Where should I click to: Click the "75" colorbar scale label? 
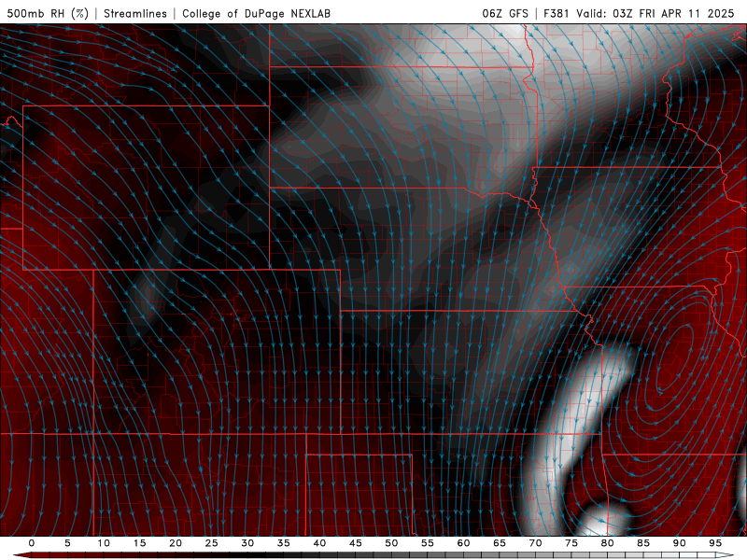(x=571, y=543)
